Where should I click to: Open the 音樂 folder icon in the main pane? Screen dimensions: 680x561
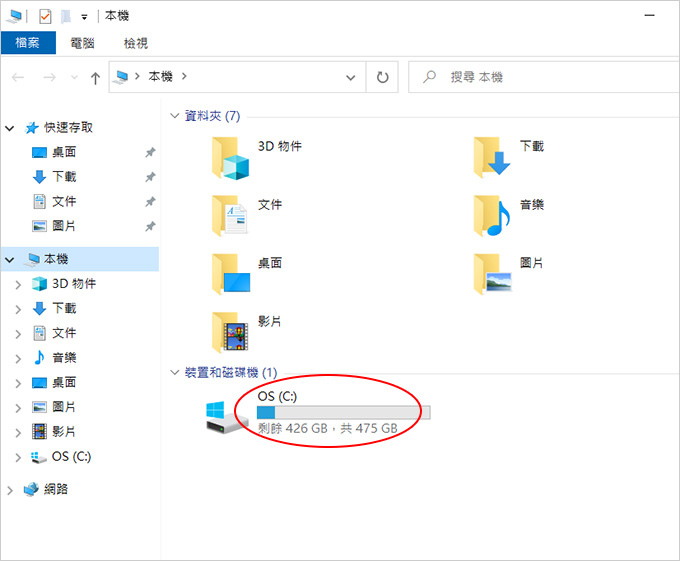coord(492,215)
